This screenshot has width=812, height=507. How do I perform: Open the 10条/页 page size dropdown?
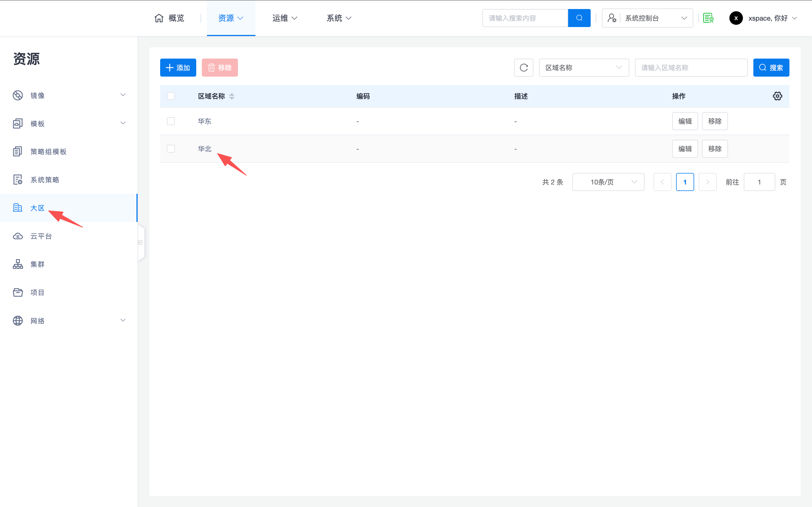coord(608,182)
